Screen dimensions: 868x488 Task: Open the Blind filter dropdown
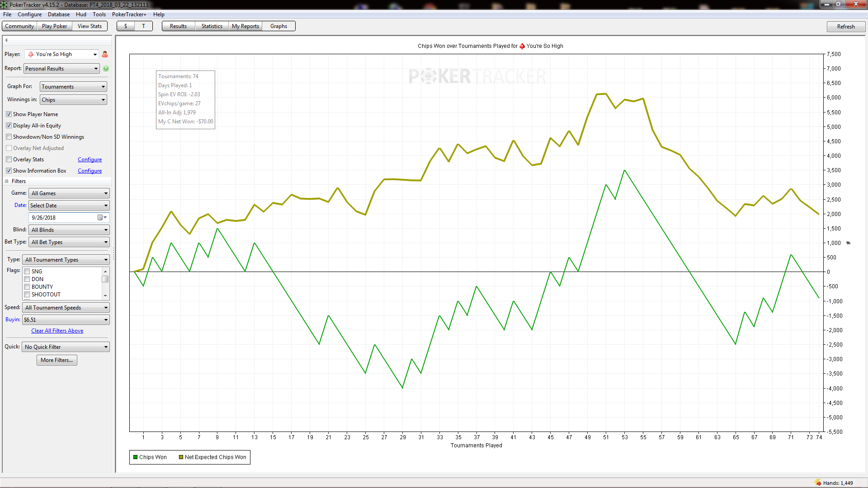(x=69, y=230)
